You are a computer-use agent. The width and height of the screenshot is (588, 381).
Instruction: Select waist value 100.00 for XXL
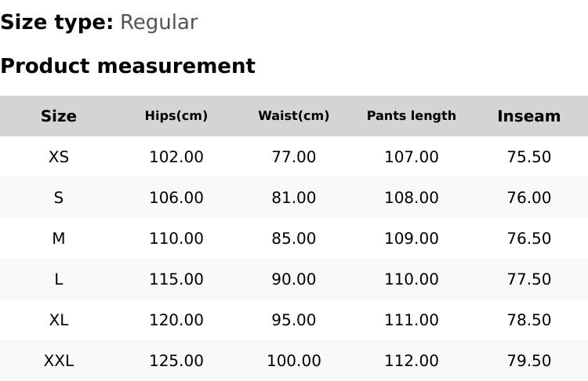point(294,361)
